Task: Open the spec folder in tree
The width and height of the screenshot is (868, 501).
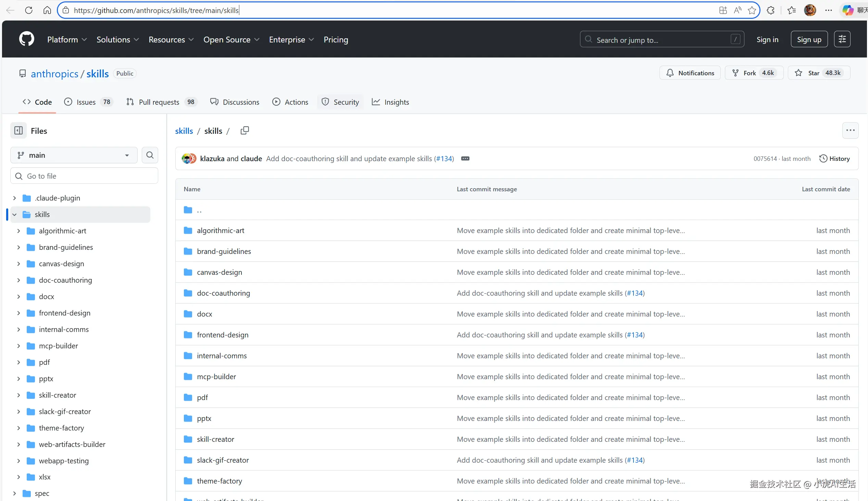Action: pyautogui.click(x=42, y=493)
